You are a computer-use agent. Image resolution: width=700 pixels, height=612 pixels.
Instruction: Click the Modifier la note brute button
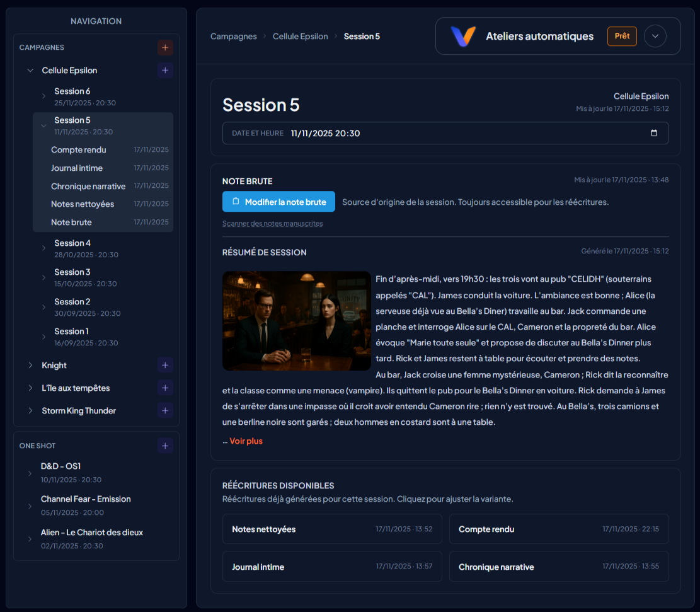coord(278,202)
